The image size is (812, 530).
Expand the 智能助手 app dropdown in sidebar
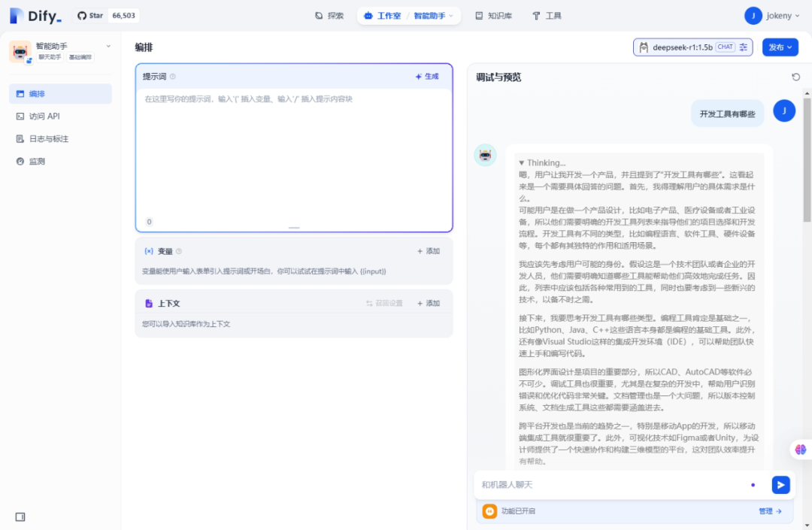pos(108,46)
